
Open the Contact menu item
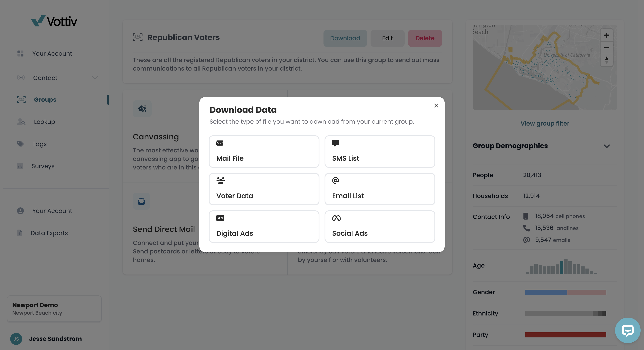45,78
